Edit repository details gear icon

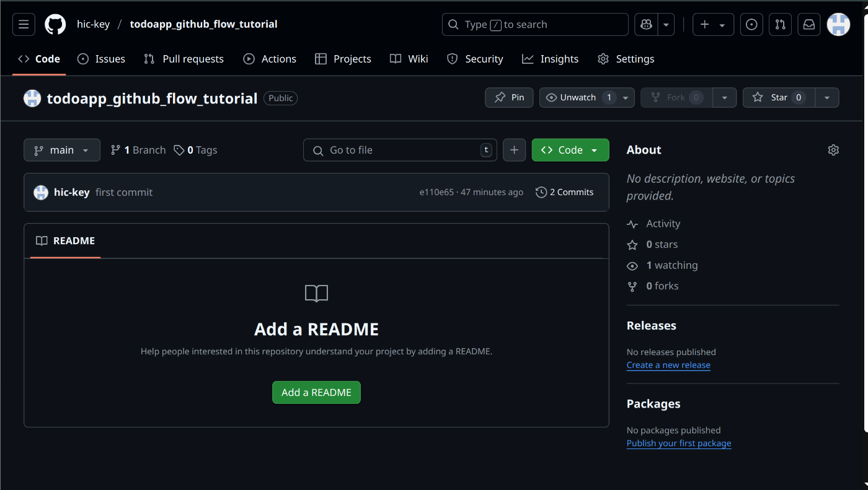833,150
